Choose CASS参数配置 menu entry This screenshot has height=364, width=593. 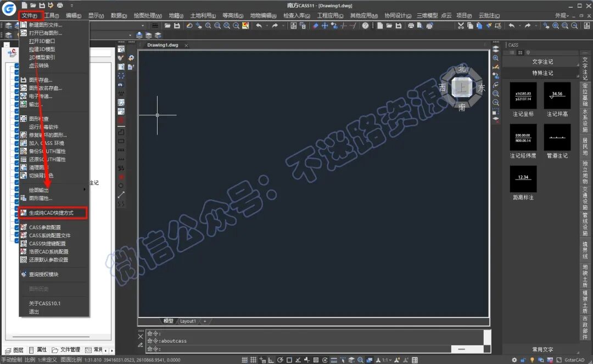54,227
